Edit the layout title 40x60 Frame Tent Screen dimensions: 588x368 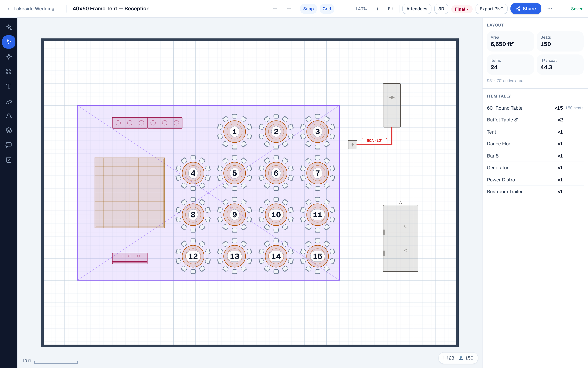(x=111, y=8)
